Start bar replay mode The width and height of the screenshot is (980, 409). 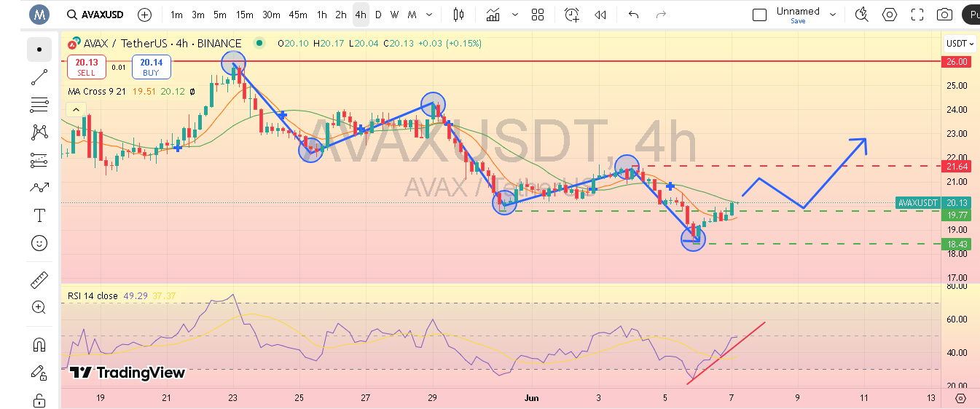(600, 15)
